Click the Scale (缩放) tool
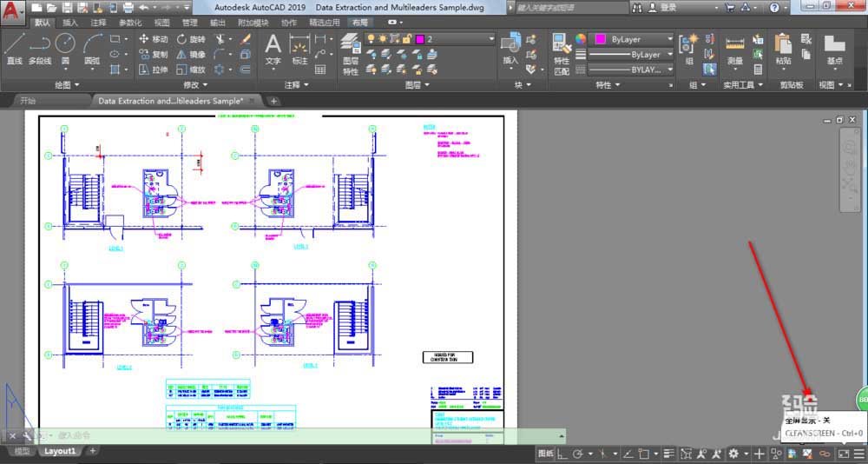 pyautogui.click(x=191, y=70)
